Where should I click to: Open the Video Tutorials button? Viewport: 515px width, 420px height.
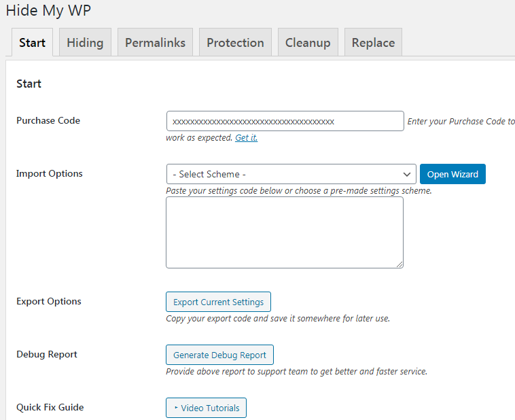pyautogui.click(x=207, y=408)
